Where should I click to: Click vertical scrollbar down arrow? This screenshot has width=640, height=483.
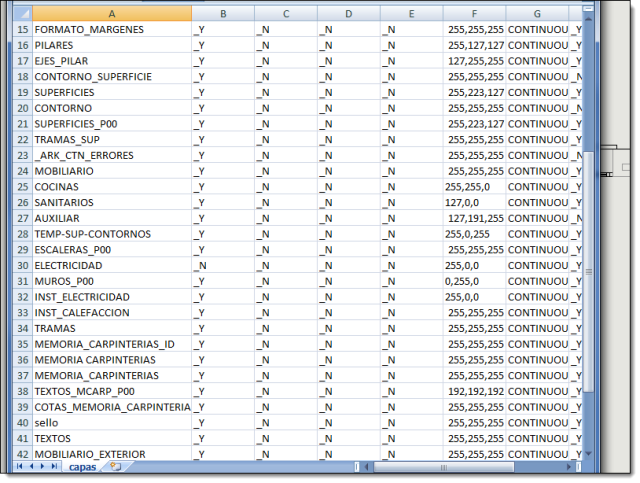tap(588, 453)
